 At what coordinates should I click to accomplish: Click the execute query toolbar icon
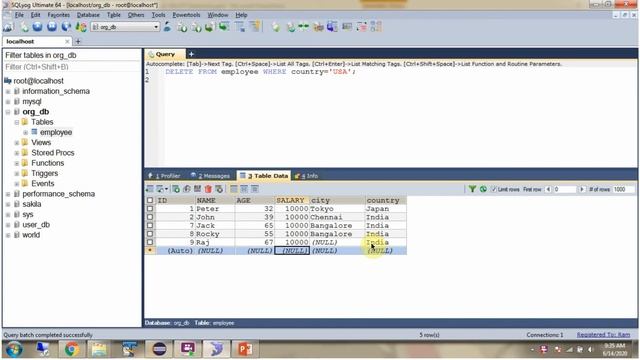[x=37, y=27]
